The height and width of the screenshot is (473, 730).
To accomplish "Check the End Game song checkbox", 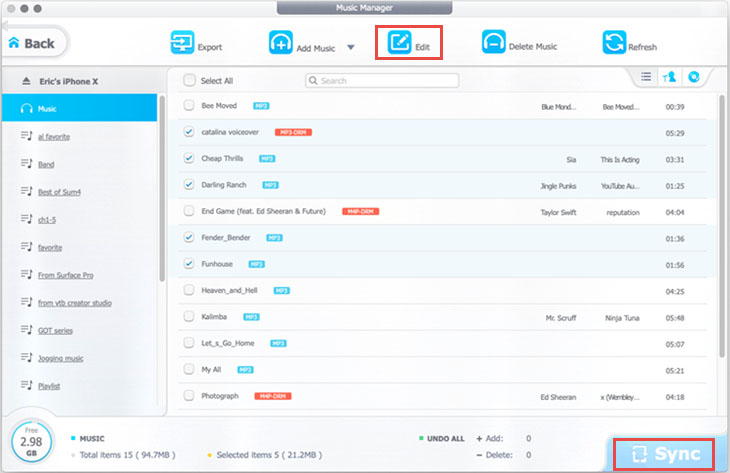I will tap(189, 211).
